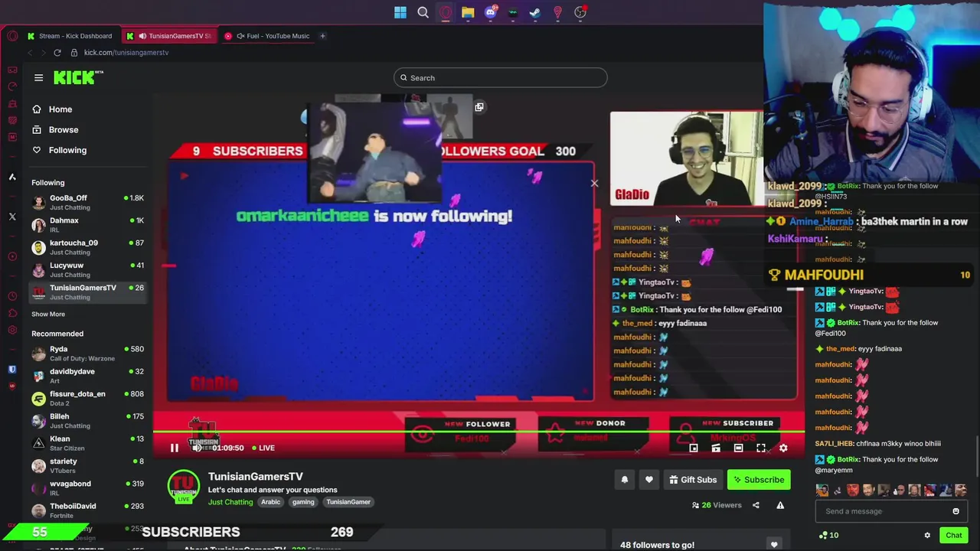Toggle follow heart for TunisianGamersTV

649,480
